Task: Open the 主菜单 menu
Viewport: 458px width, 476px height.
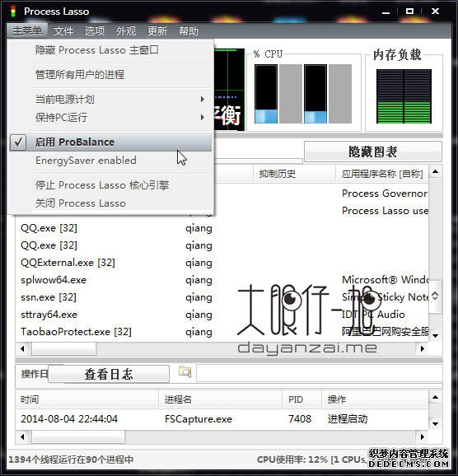Action: tap(27, 30)
